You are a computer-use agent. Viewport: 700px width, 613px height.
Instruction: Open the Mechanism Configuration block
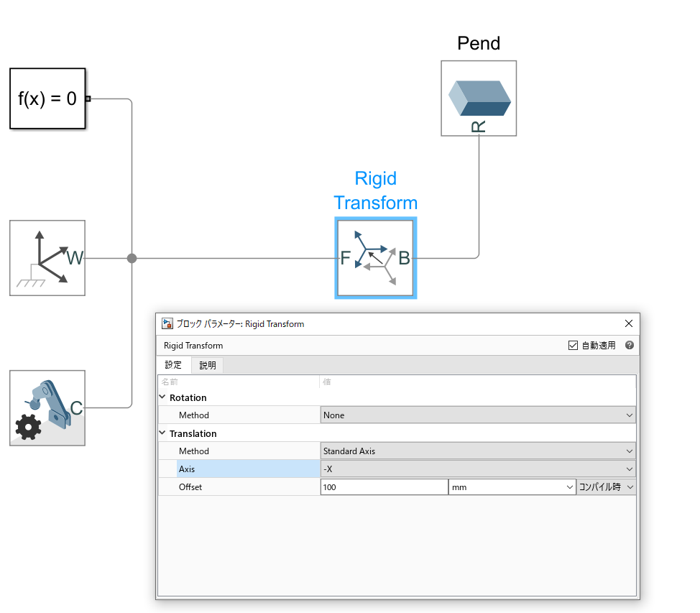[47, 408]
